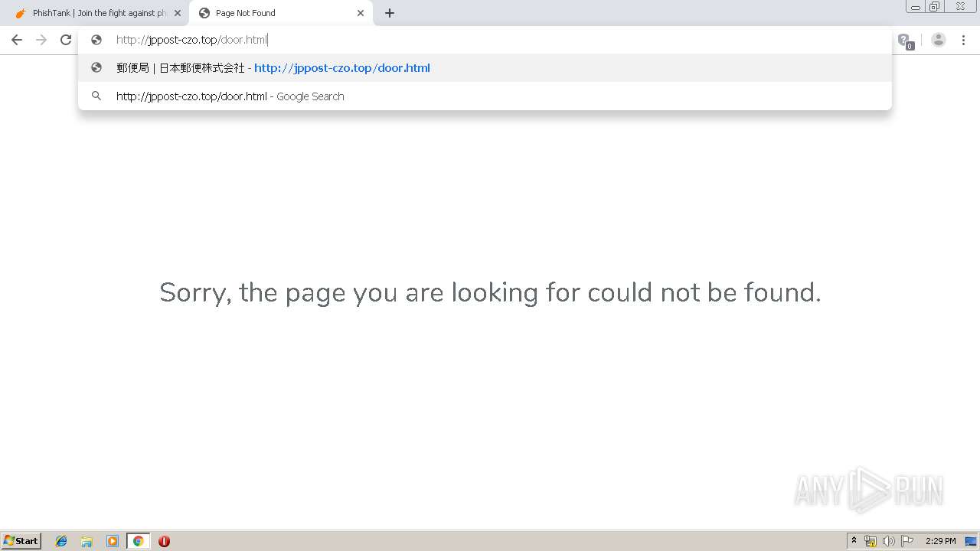Switch to the PhishTank tab
The width and height of the screenshot is (980, 551).
[99, 13]
